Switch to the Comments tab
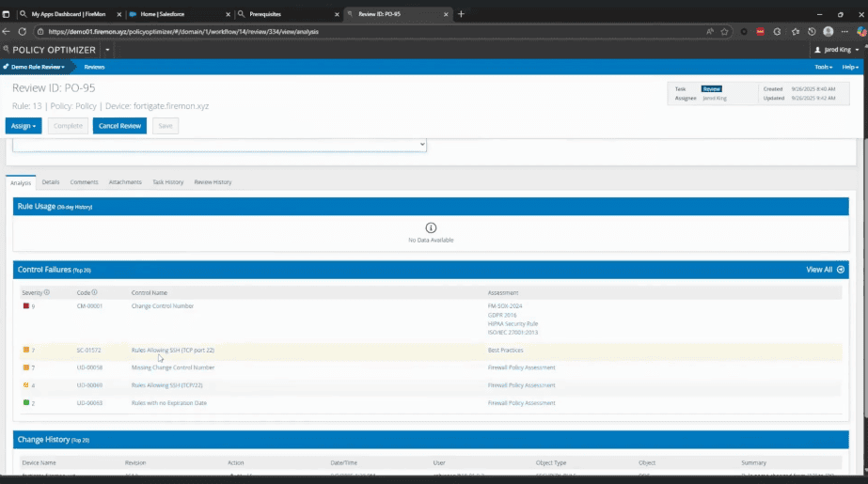868x484 pixels. click(x=84, y=182)
